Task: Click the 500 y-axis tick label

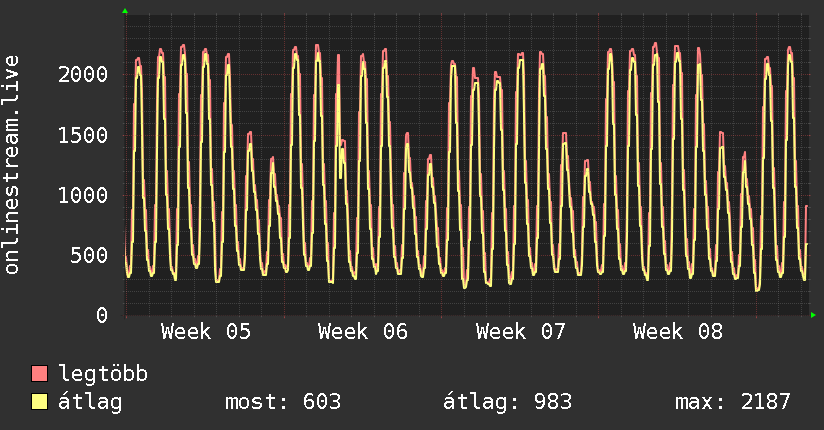Action: coord(89,255)
